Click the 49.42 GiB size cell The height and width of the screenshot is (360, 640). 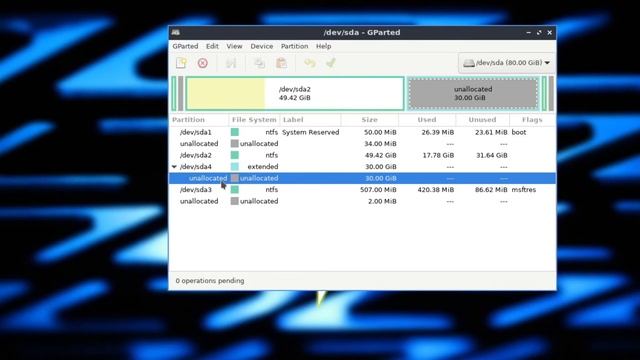point(380,155)
